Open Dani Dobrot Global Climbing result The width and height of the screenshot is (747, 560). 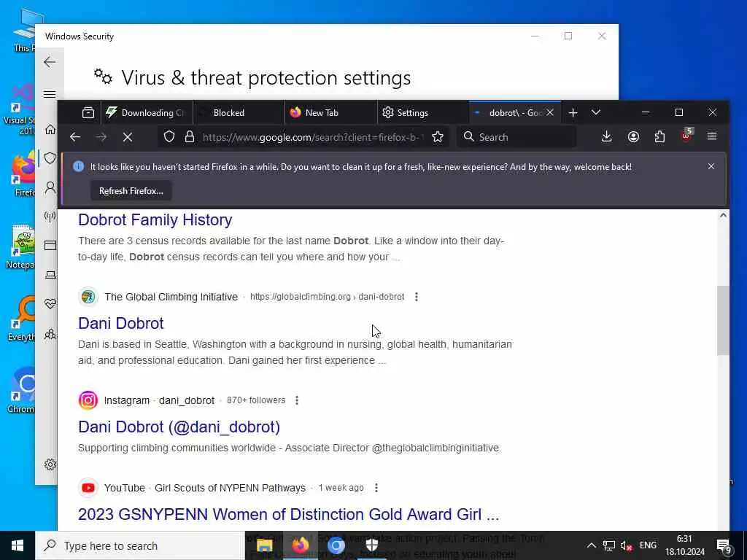(121, 323)
